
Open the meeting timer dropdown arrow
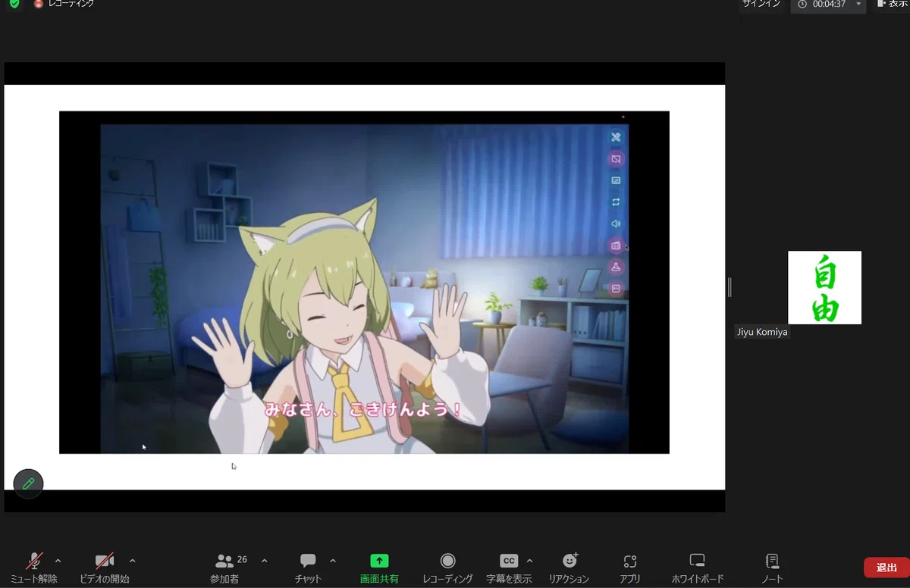tap(858, 5)
